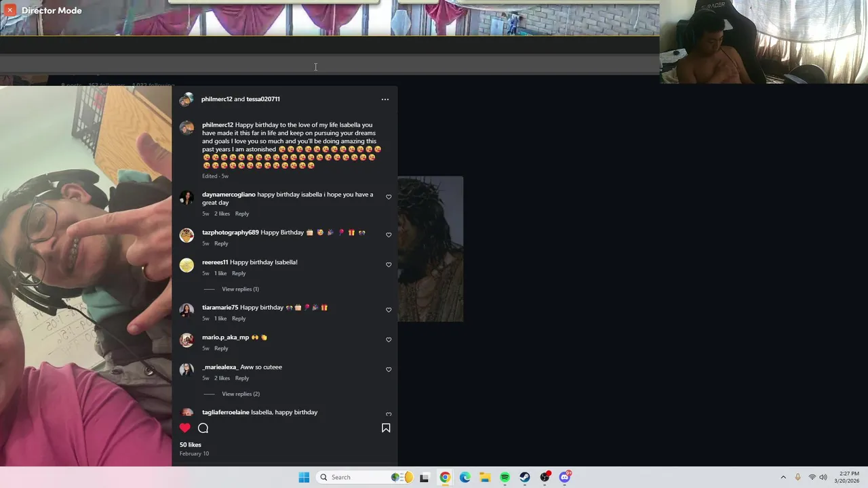Image resolution: width=868 pixels, height=488 pixels.
Task: Expand View replies (2) under _mariealexa_
Action: (x=241, y=394)
